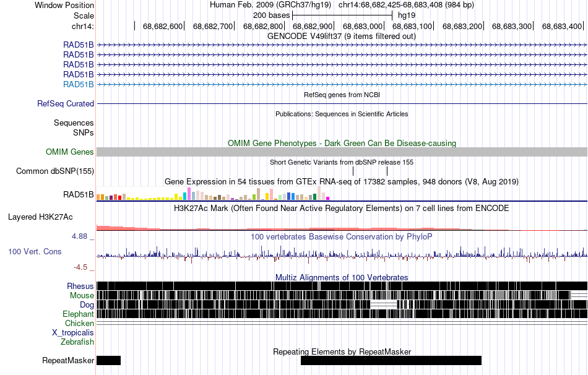Screen dimensions: 588x375
Task: Click the light-blue RAD51B intron arrow line
Action: tap(342, 84)
